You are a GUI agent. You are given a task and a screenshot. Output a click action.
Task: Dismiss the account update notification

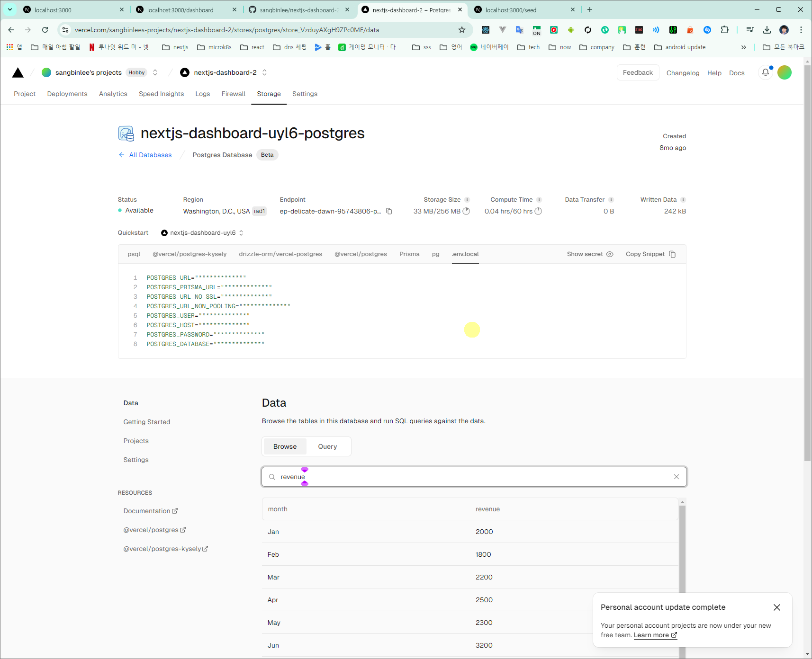click(x=777, y=607)
